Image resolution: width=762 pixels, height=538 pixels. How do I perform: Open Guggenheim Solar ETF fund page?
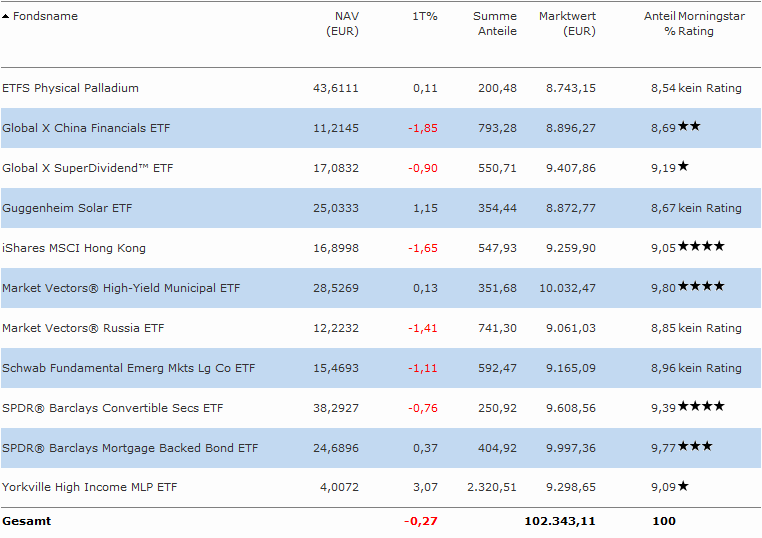point(67,208)
